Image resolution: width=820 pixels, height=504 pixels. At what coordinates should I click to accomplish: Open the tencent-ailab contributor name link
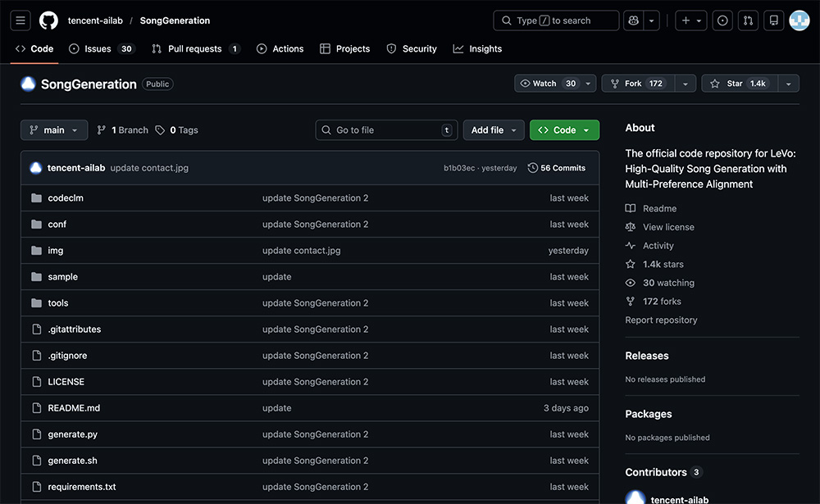click(679, 499)
